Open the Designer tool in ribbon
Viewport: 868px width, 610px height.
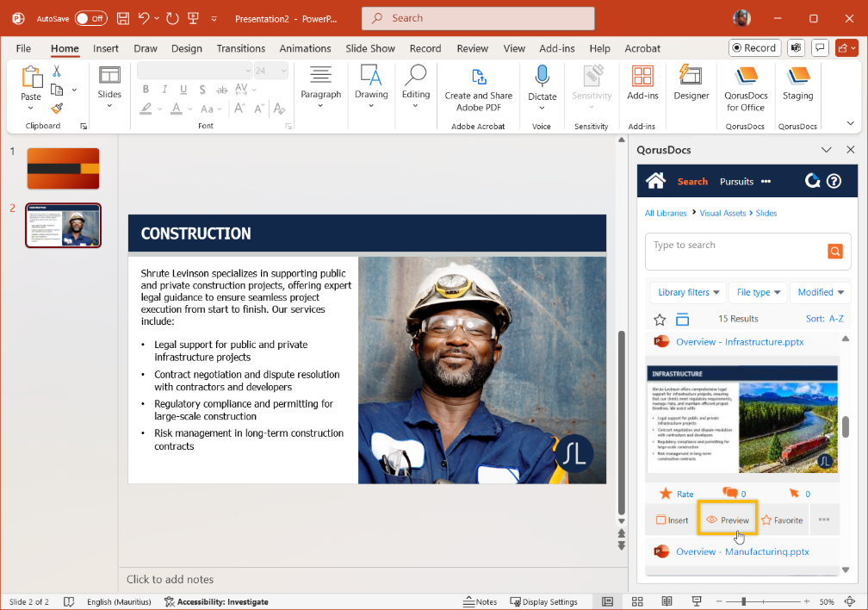(x=691, y=84)
